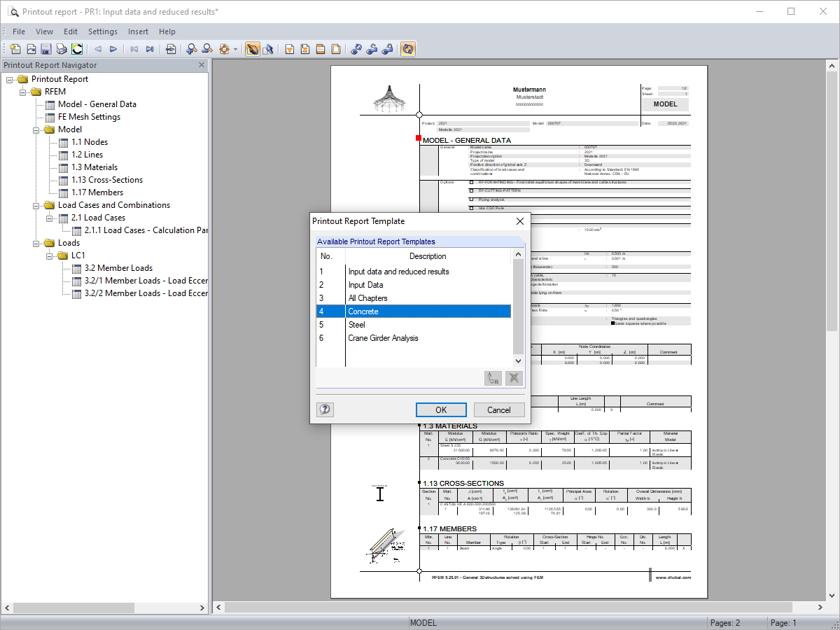Open the zoom options dropdown arrow in toolbar
Screen dimensions: 840x630
[x=236, y=49]
